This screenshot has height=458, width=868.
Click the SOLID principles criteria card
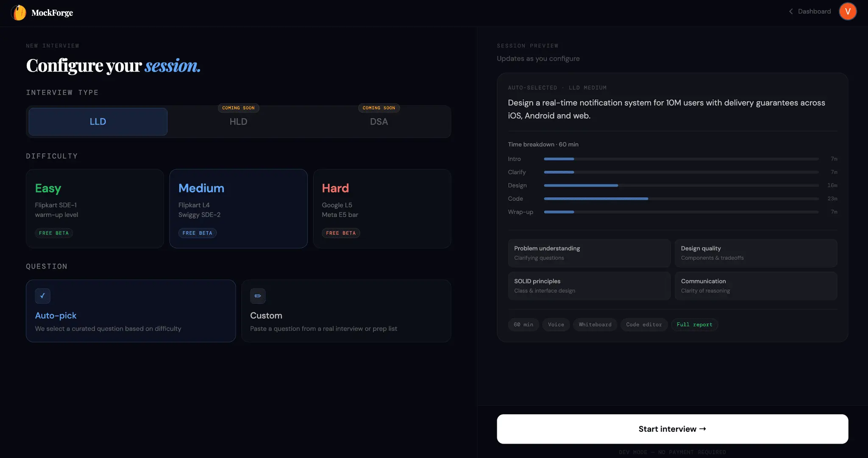click(x=589, y=286)
